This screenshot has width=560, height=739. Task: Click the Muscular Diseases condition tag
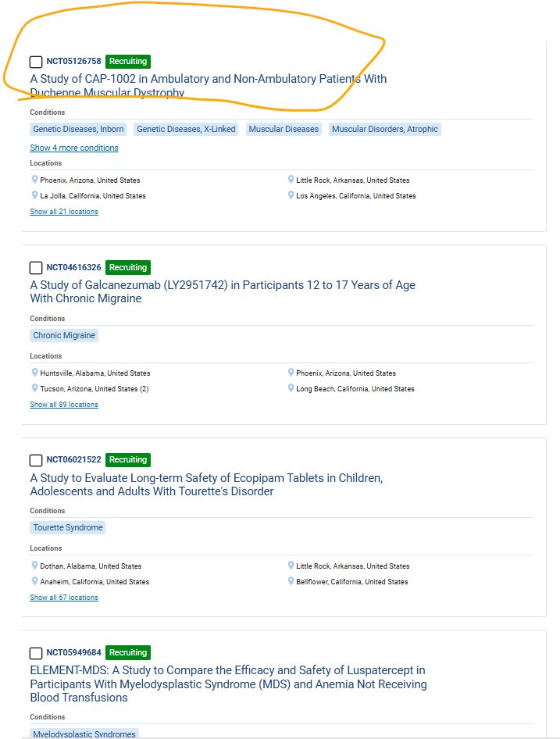tap(284, 129)
